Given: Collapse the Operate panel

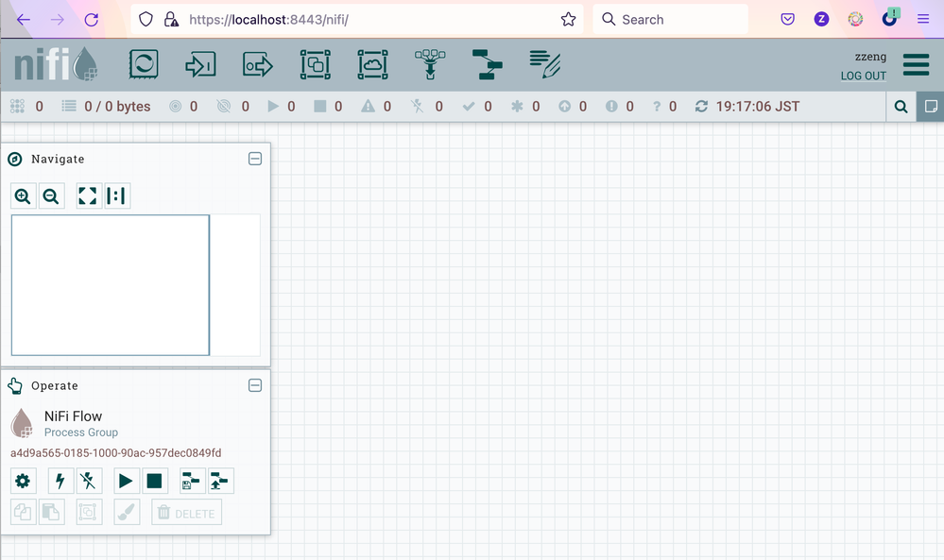Looking at the screenshot, I should [x=255, y=385].
